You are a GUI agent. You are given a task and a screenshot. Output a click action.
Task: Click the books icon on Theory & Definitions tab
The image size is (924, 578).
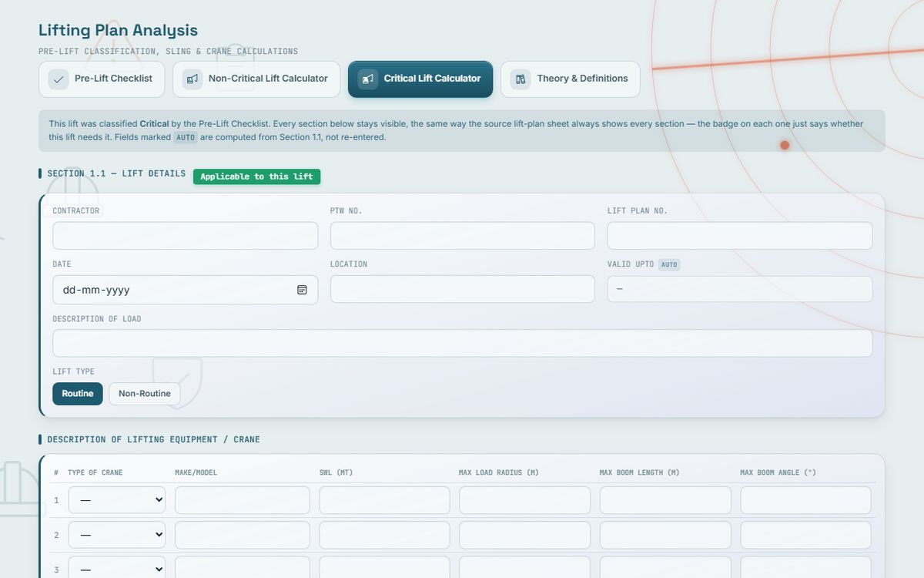[x=521, y=79]
